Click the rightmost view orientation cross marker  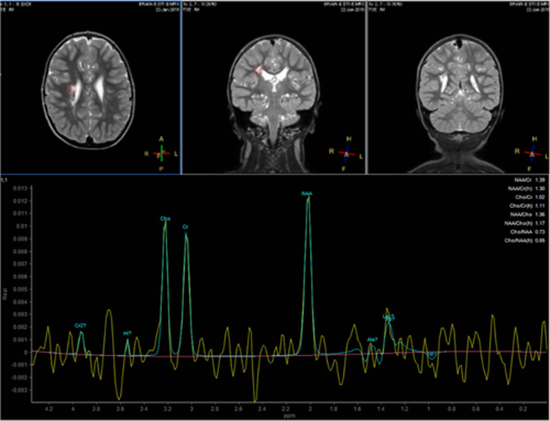point(532,154)
